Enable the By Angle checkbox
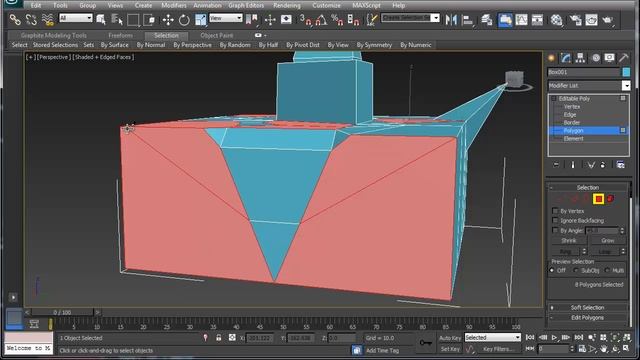Screen dimensions: 640x360 (555, 230)
